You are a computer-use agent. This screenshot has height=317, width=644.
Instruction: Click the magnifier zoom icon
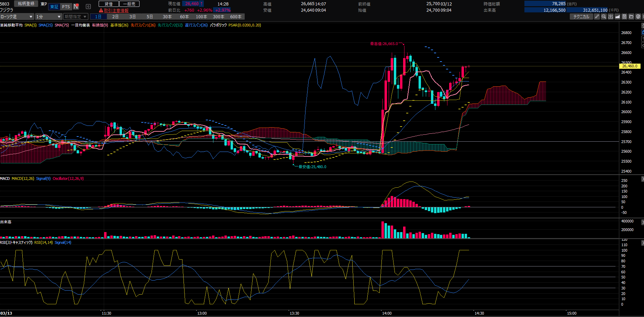pyautogui.click(x=604, y=17)
